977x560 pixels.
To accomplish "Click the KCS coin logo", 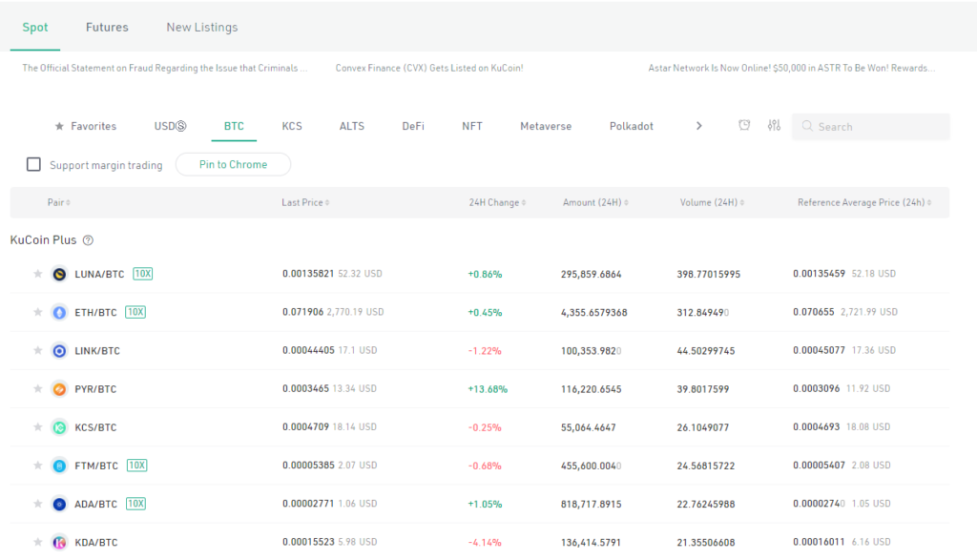I will tap(59, 427).
